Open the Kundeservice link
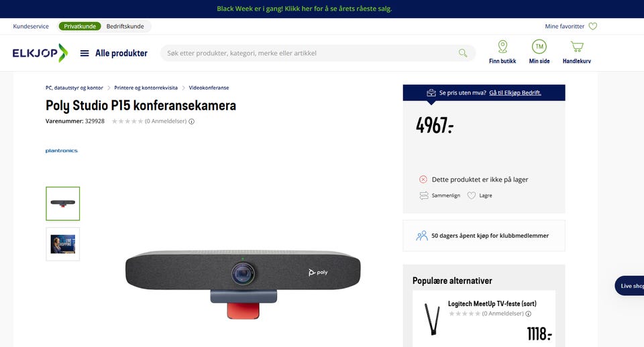 coord(31,26)
